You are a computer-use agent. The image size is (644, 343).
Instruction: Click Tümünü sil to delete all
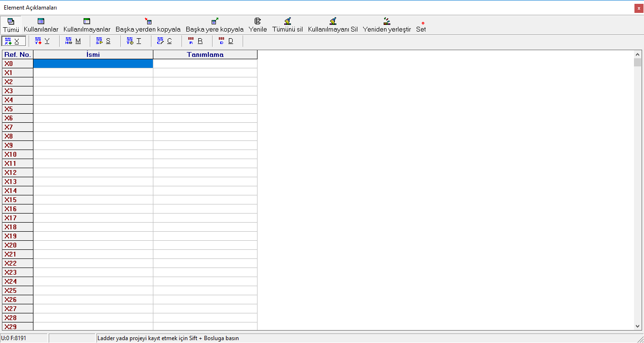click(287, 21)
